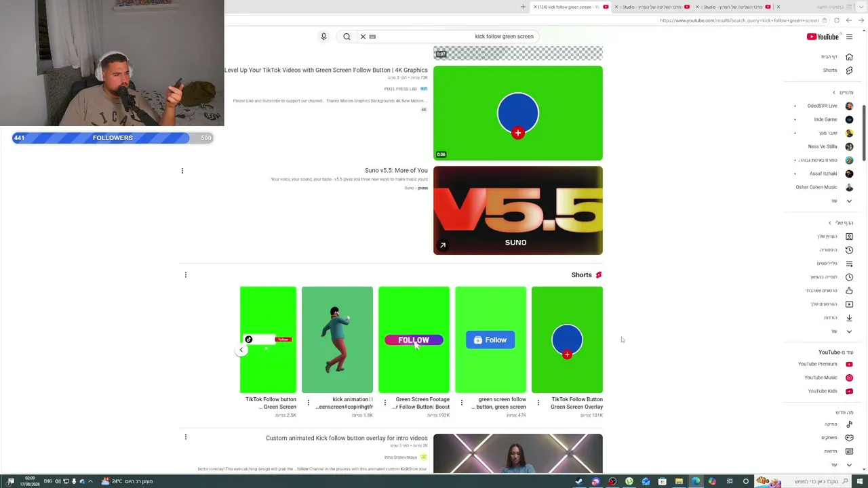Expand the 'You' section list chevron
868x488 pixels.
pos(849,331)
